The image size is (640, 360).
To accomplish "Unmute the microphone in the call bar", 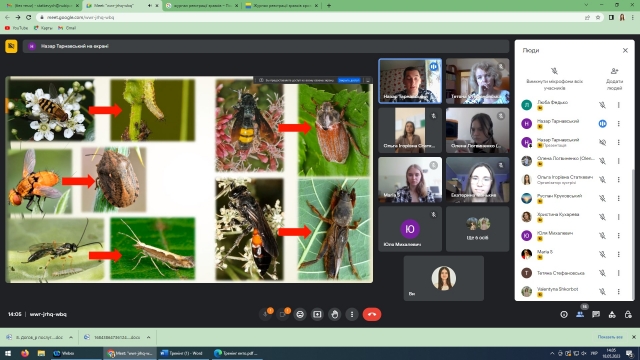I will click(266, 314).
